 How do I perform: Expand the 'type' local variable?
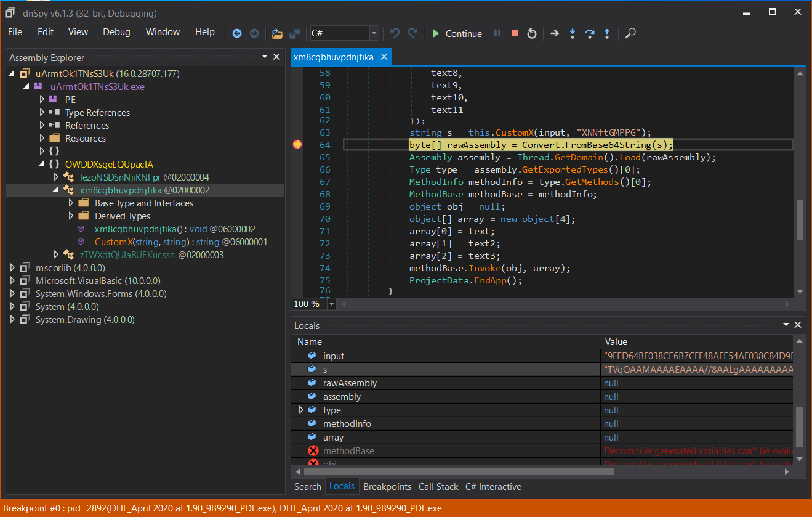[301, 410]
